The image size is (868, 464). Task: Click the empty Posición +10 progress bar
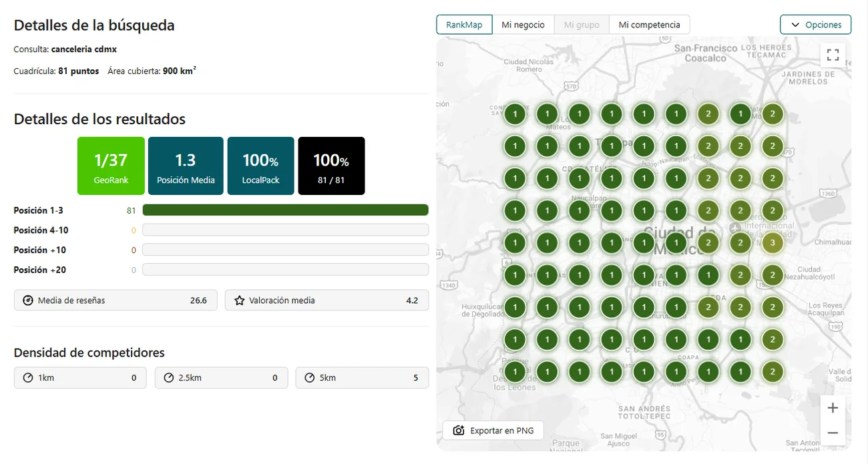[285, 250]
